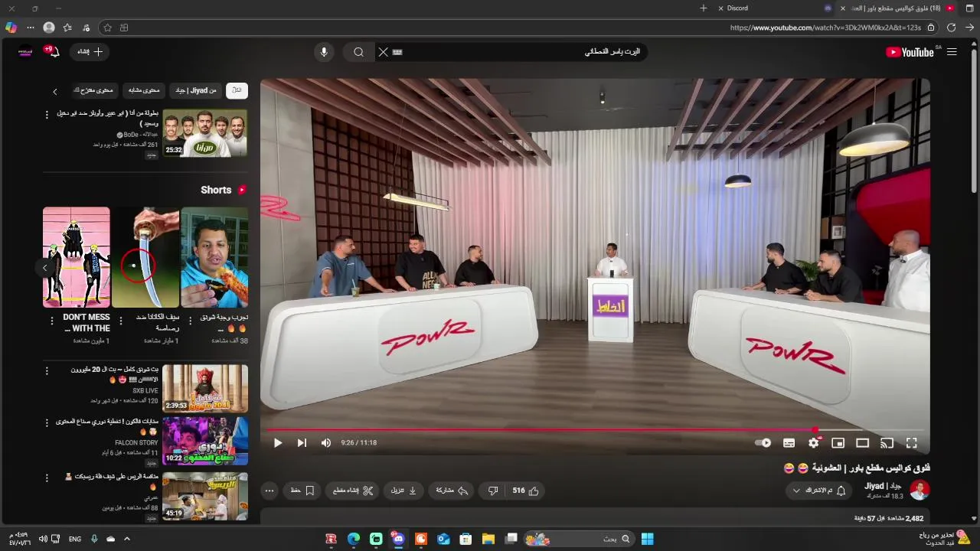Viewport: 980px width, 551px height.
Task: Open the subscription notification dropdown
Action: point(818,491)
